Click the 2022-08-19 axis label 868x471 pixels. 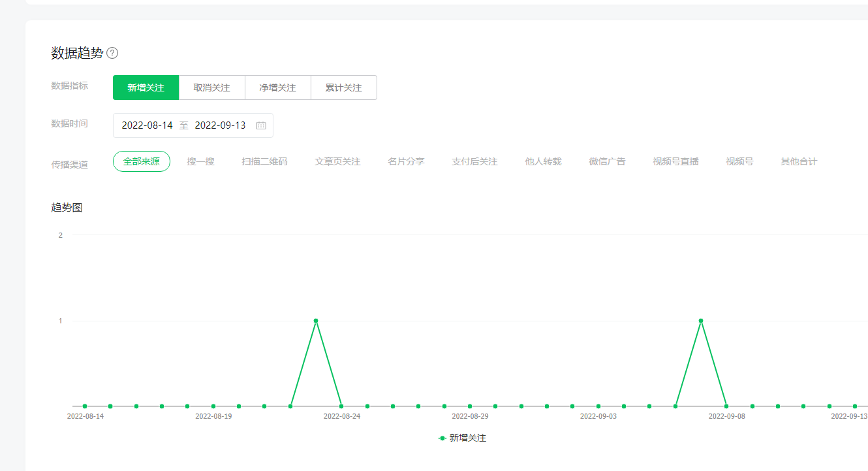(213, 416)
